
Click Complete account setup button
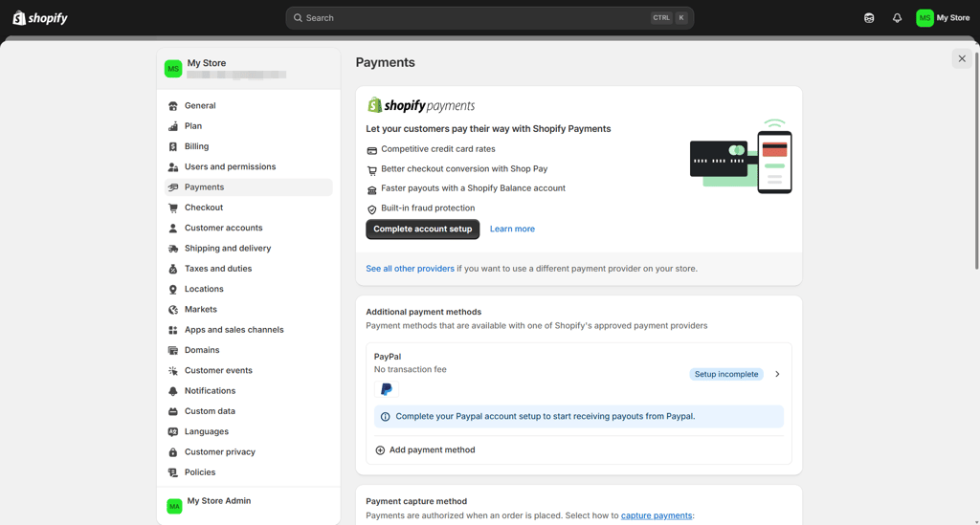(422, 230)
